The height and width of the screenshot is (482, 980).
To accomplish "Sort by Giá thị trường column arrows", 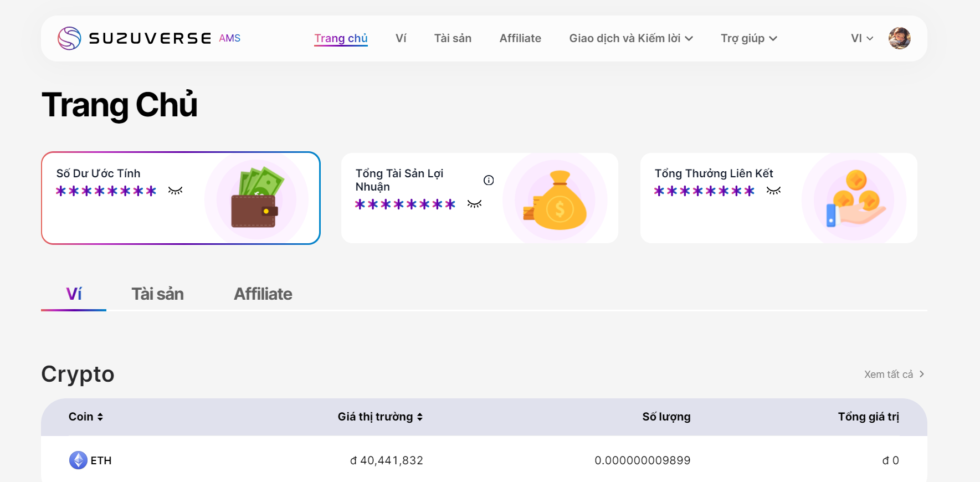I will coord(420,417).
